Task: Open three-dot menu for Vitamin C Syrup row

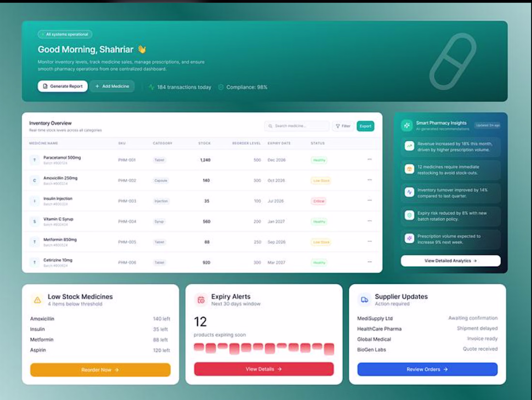Action: [369, 221]
